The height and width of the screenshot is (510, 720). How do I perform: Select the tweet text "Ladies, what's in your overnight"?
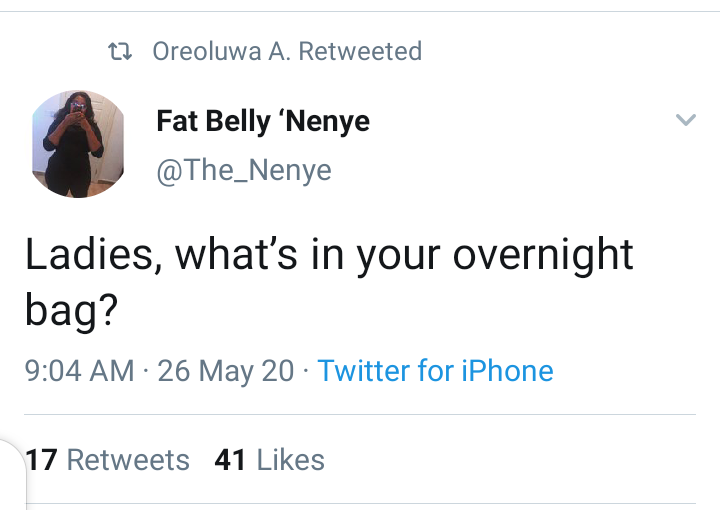(x=329, y=256)
